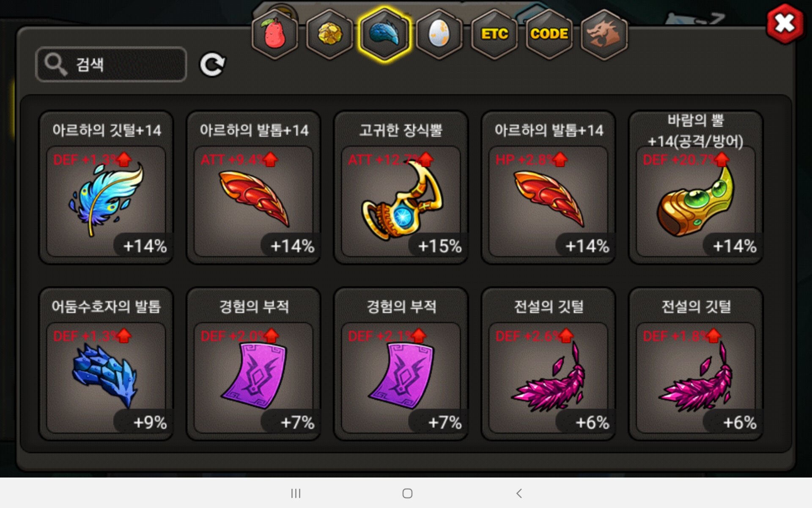The height and width of the screenshot is (508, 812).
Task: Select 전설의 깃털 feather with DEF +2.6%
Action: pos(549,364)
